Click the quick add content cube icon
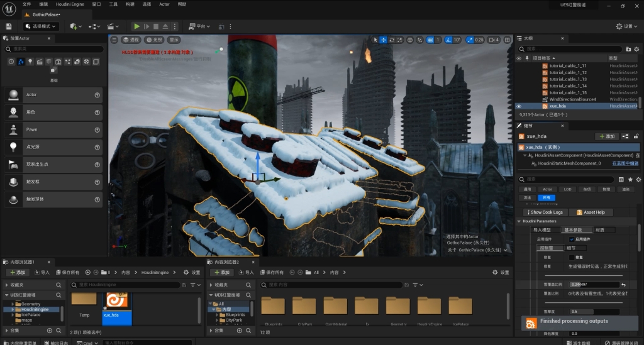This screenshot has height=345, width=644. coord(74,26)
